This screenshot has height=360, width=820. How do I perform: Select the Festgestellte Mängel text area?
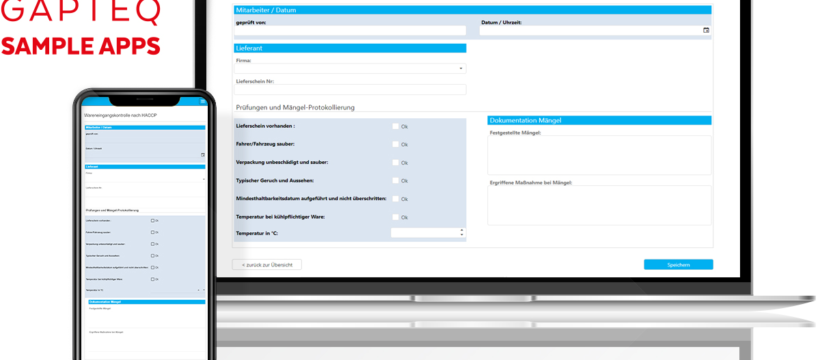click(x=599, y=155)
